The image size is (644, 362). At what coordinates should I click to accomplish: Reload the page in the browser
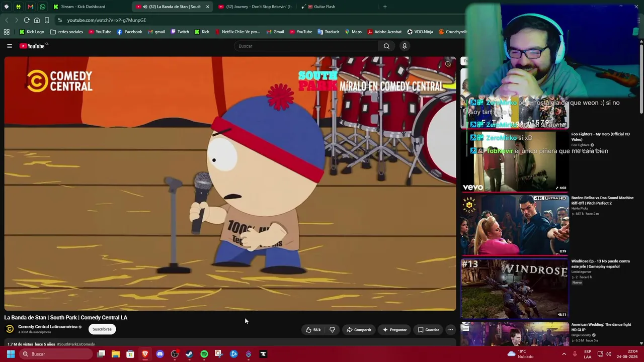(27, 20)
